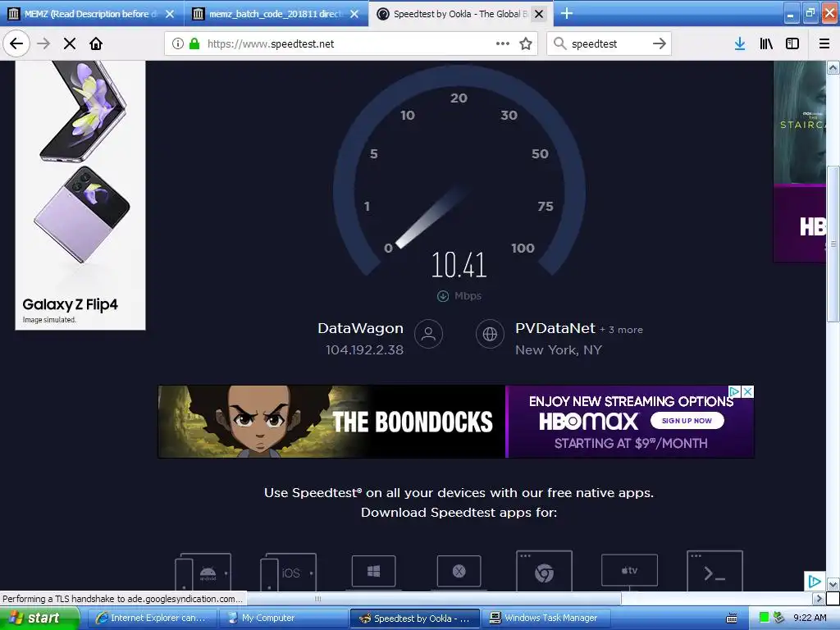840x630 pixels.
Task: Open the Windows app download icon
Action: [373, 572]
